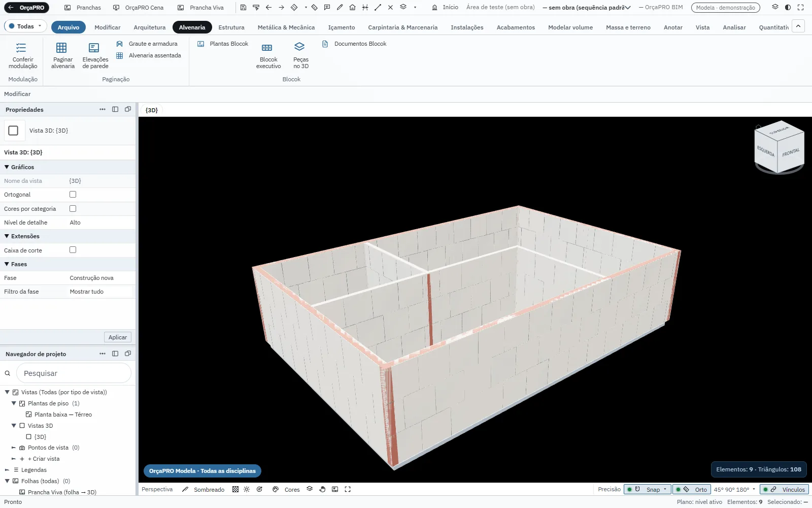Open the Paginar alvenaria tool
The width and height of the screenshot is (812, 508).
pos(63,55)
